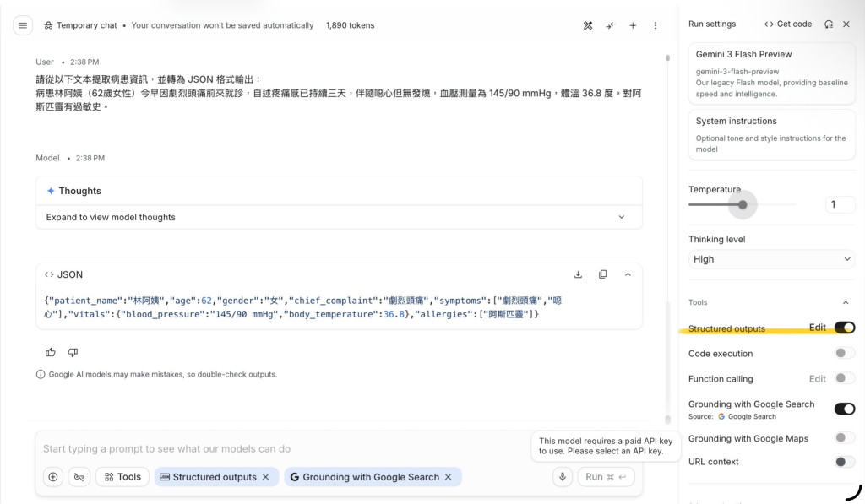865x504 pixels.
Task: Expand to view model thoughts
Action: [340, 217]
